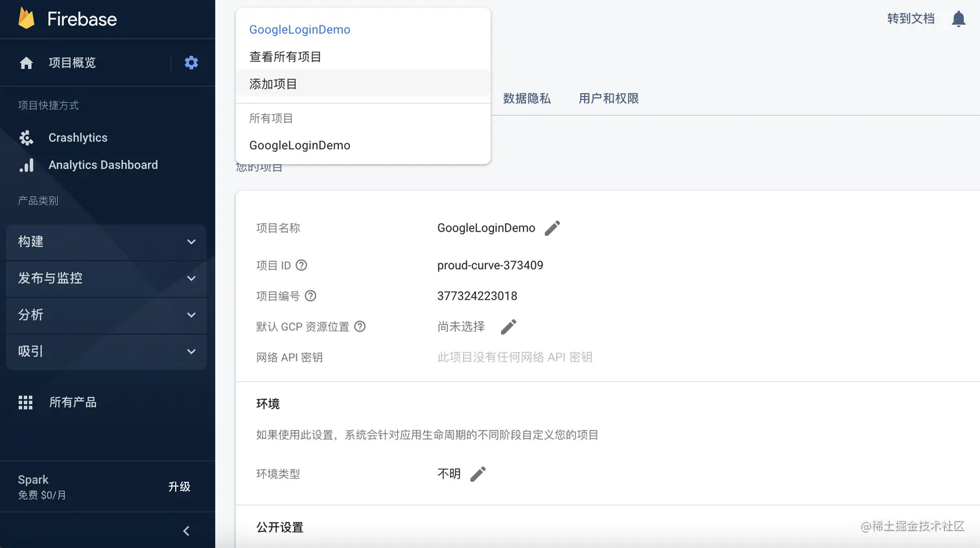Click the 不明 environment type value

[449, 474]
